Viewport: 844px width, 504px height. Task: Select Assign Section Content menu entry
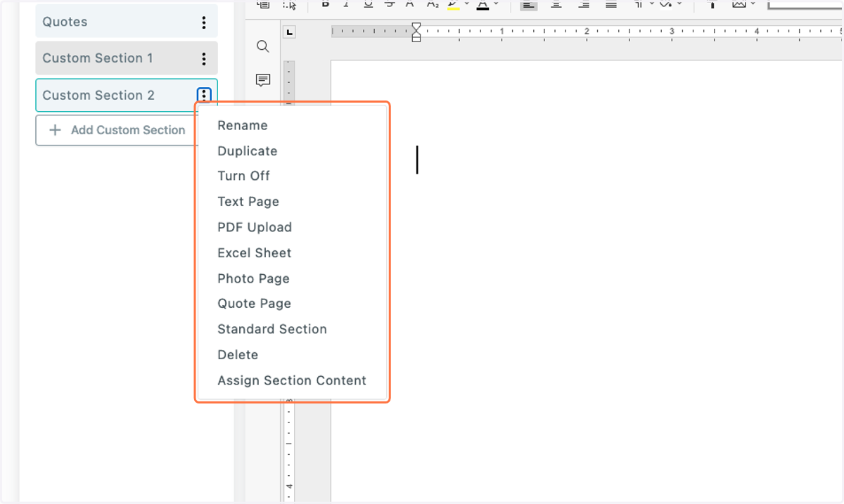[293, 380]
